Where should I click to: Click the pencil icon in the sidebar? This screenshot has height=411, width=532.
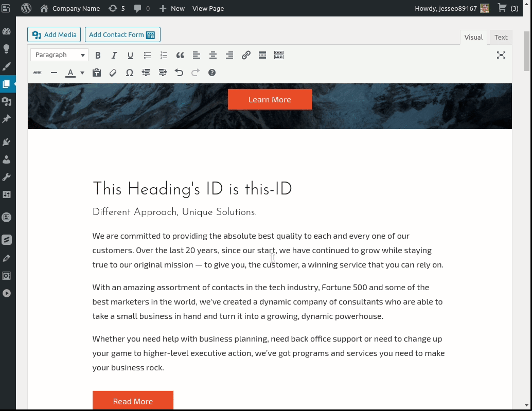tap(7, 258)
